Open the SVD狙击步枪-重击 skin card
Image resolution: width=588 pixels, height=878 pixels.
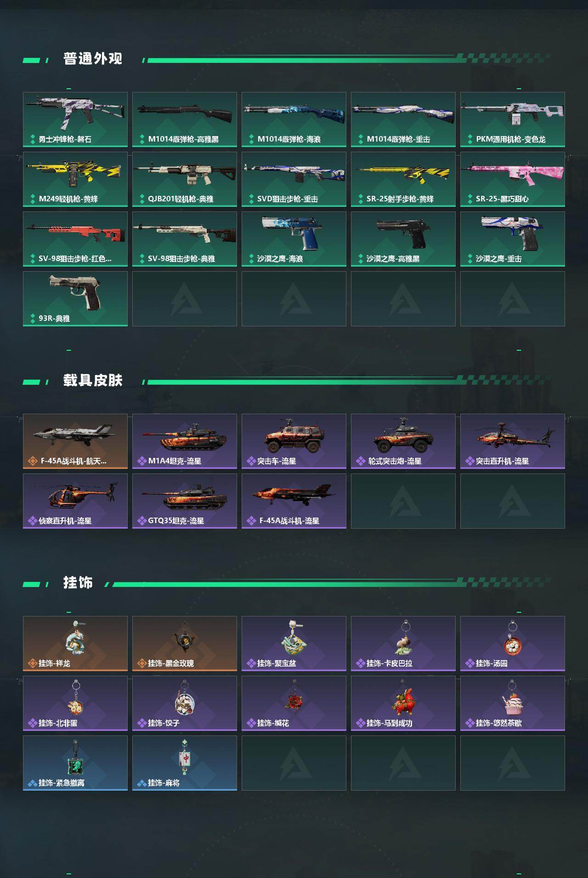(294, 179)
